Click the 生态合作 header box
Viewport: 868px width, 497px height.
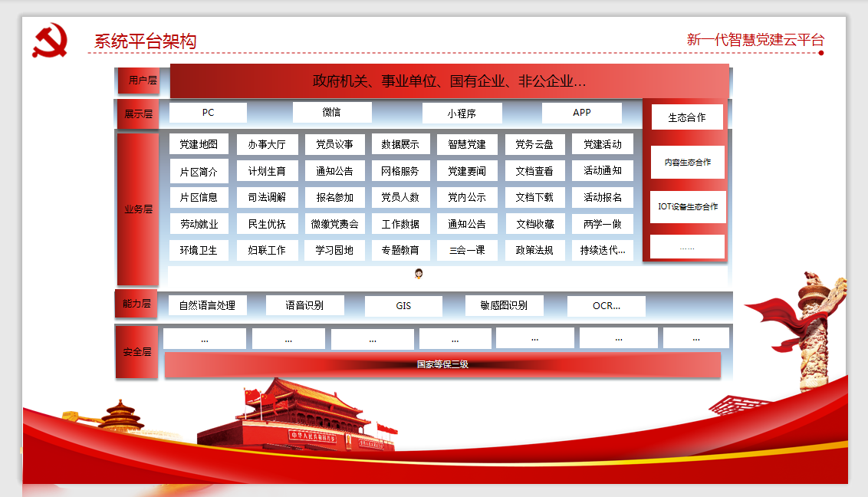pyautogui.click(x=687, y=117)
